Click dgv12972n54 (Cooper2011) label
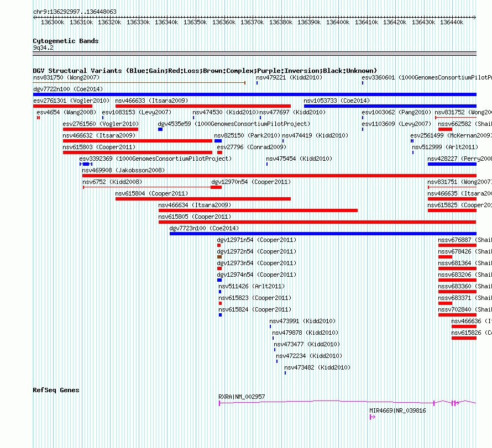This screenshot has width=492, height=448. (x=257, y=251)
